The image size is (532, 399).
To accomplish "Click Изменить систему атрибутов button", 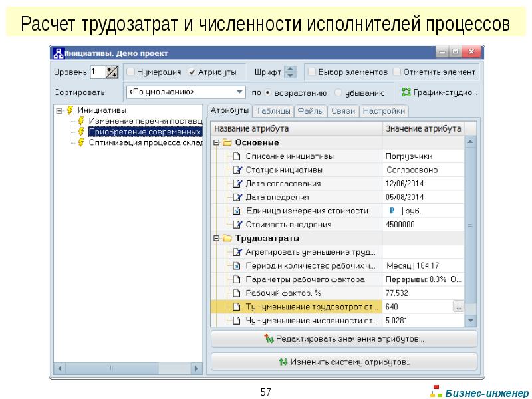I will coord(344,362).
